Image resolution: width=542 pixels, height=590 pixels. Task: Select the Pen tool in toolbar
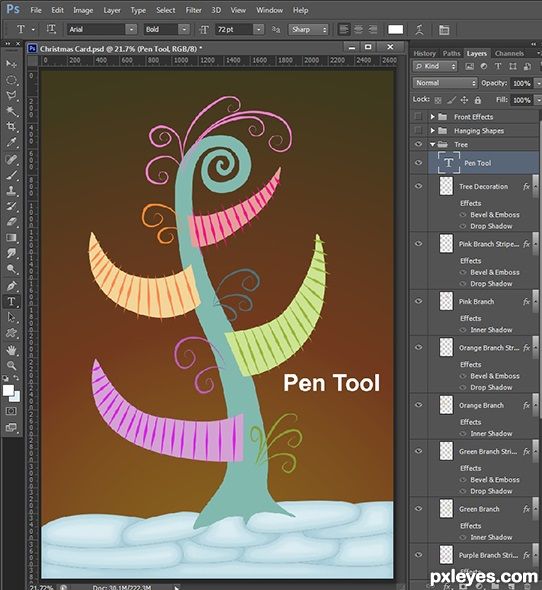click(x=11, y=286)
